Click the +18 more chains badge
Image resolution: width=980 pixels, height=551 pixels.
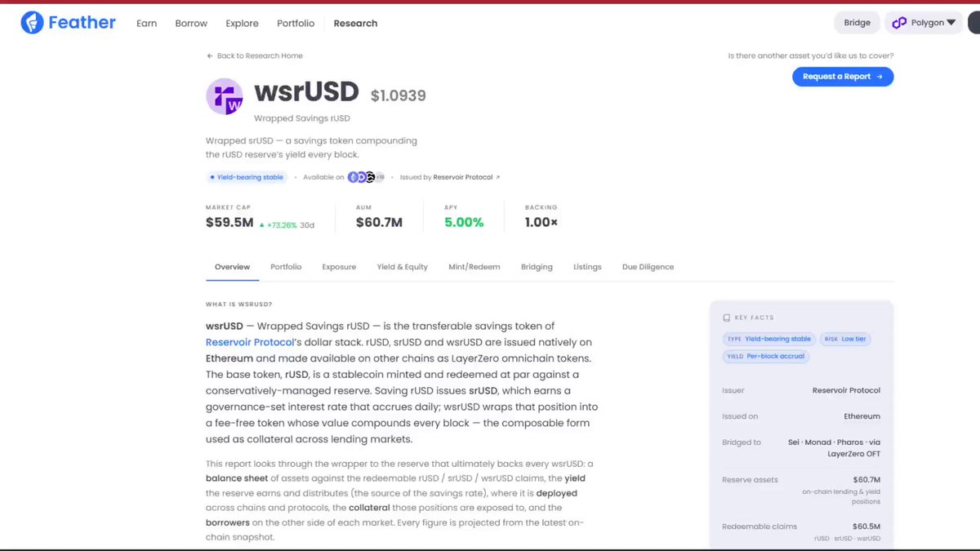tap(380, 177)
